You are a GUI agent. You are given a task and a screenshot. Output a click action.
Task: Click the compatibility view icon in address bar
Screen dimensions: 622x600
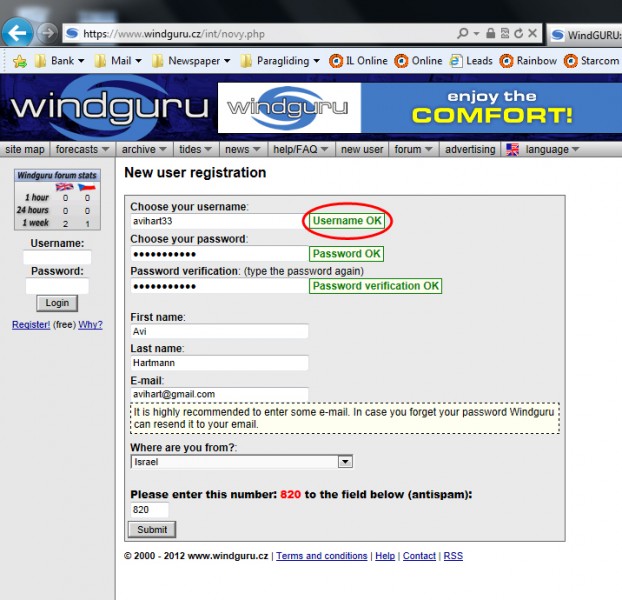[x=505, y=33]
